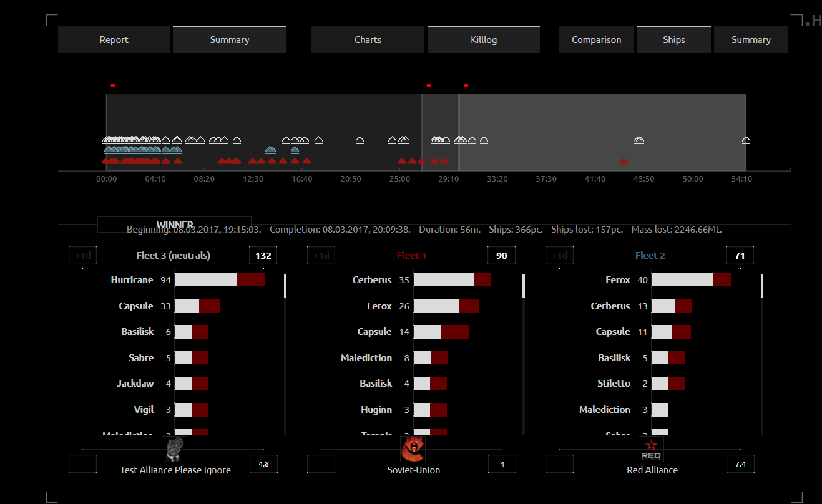Click Test Alliance score box 4.8

point(263,464)
